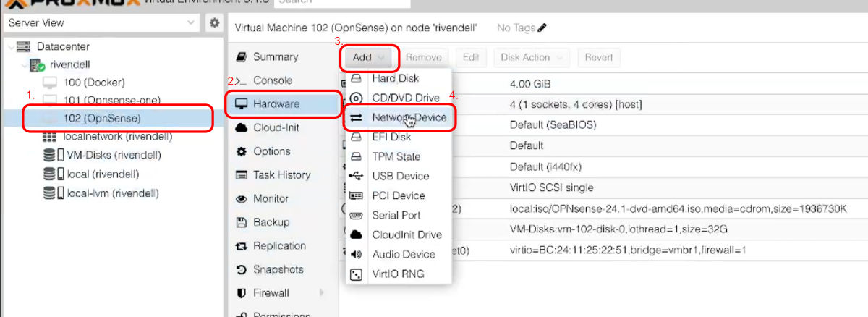The width and height of the screenshot is (868, 317).
Task: Click the Monitor eye icon
Action: pos(241,198)
